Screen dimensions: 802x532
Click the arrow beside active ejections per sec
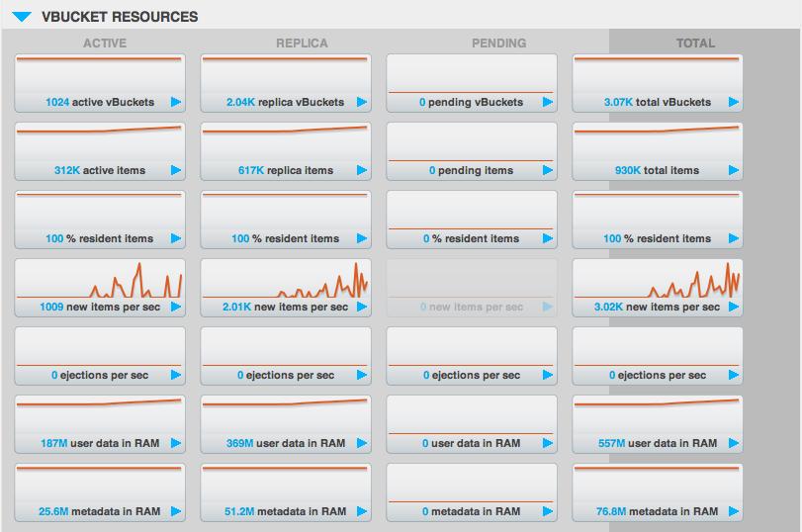(x=176, y=375)
